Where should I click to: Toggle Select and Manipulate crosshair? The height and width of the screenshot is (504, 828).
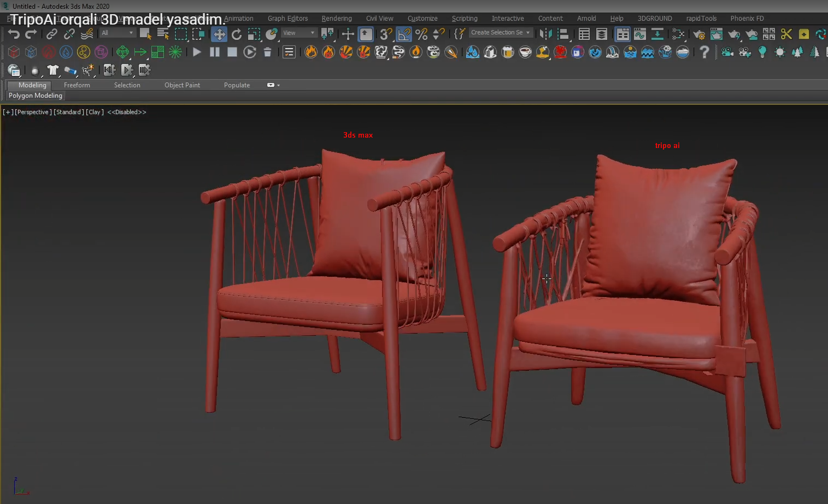point(348,34)
